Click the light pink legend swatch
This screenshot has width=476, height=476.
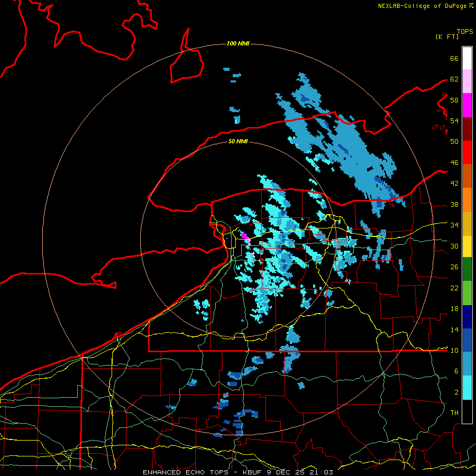point(467,81)
